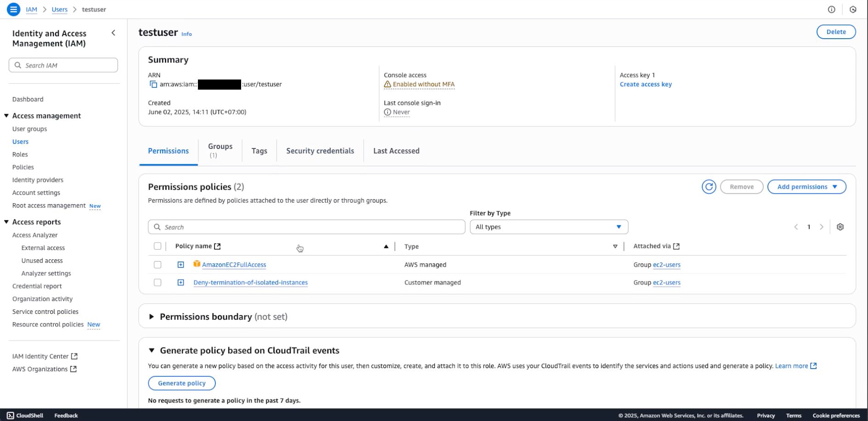The image size is (868, 421).
Task: Go to the previous policies page
Action: pyautogui.click(x=796, y=227)
